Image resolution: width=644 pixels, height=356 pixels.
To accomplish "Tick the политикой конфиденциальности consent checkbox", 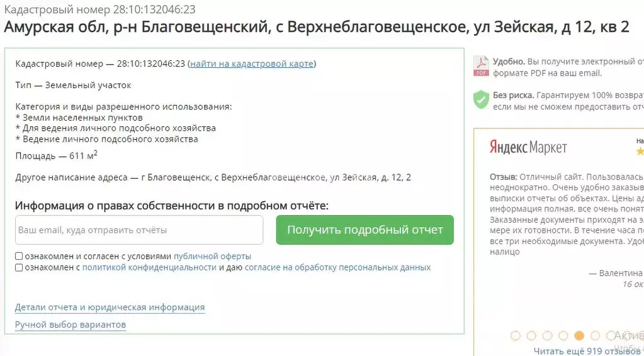I will [19, 267].
